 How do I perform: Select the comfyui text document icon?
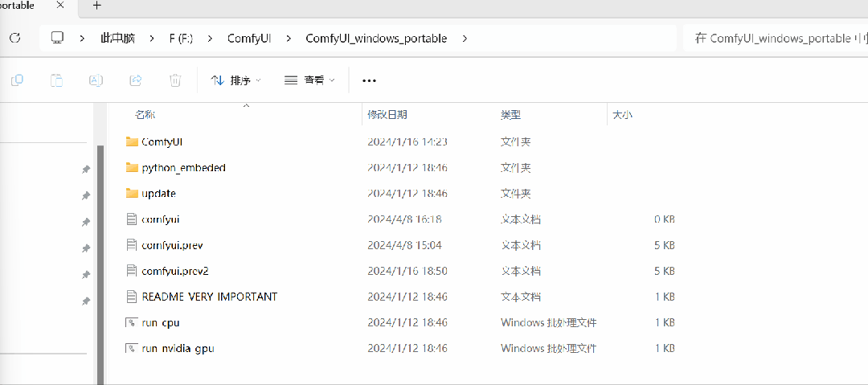(x=132, y=219)
